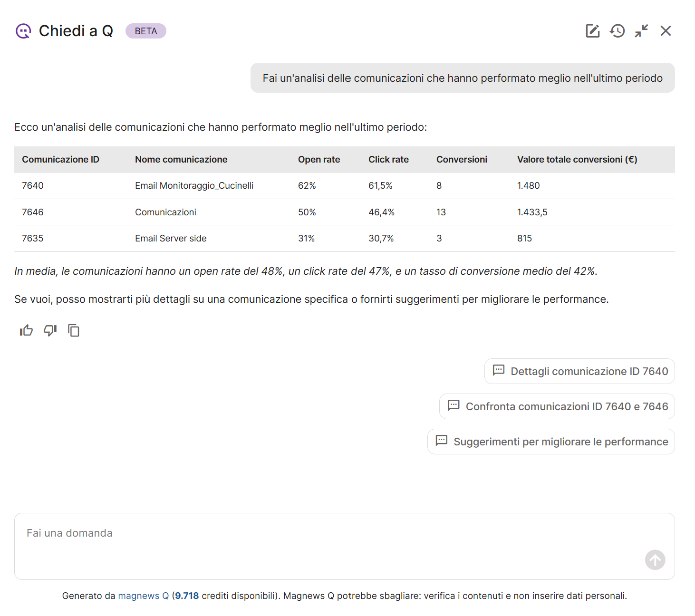
Task: Choose Confronta comunicazioni ID 7640 e 7646
Action: pyautogui.click(x=557, y=406)
